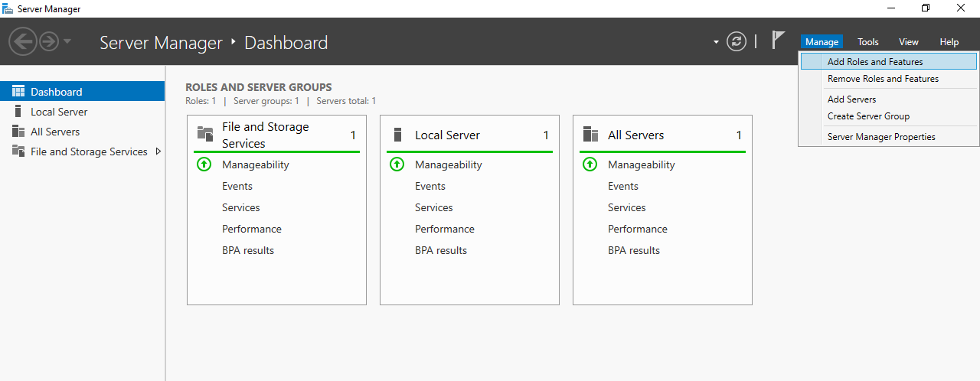Image resolution: width=980 pixels, height=381 pixels.
Task: Open BPA results in Local Server tile
Action: point(441,250)
